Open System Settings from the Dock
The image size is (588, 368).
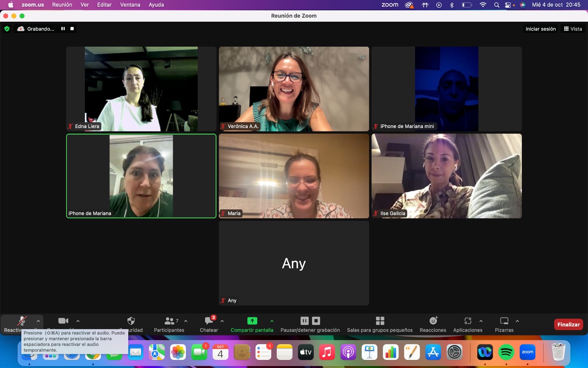pos(455,353)
